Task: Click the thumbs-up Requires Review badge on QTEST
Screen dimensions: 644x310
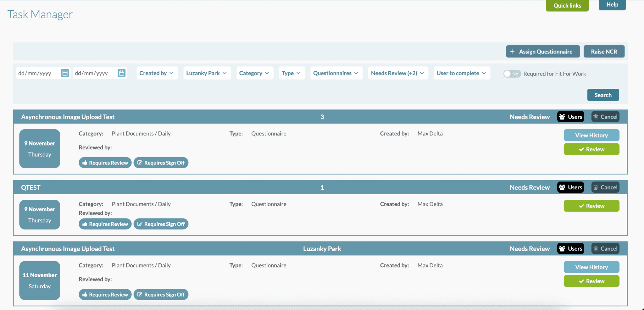Action: [85, 224]
